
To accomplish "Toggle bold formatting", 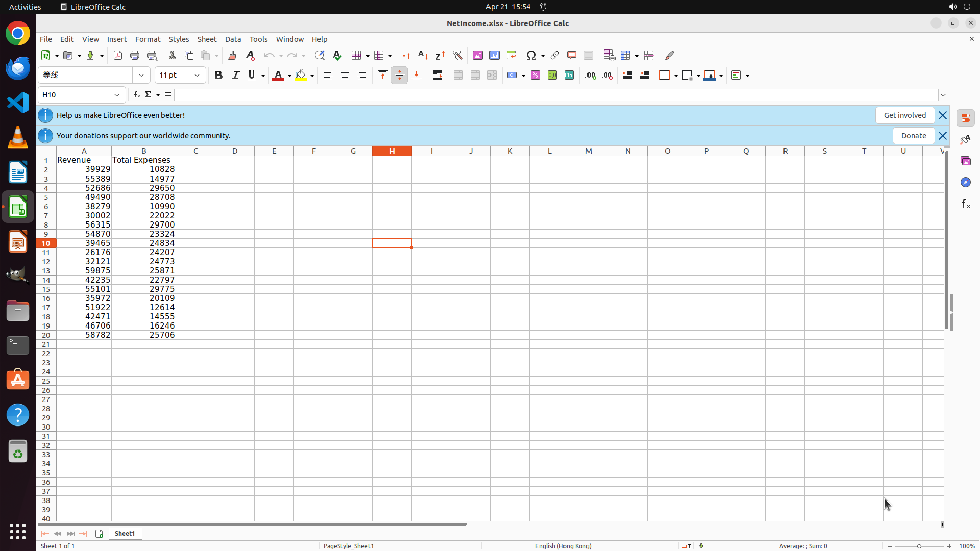I will [218, 76].
